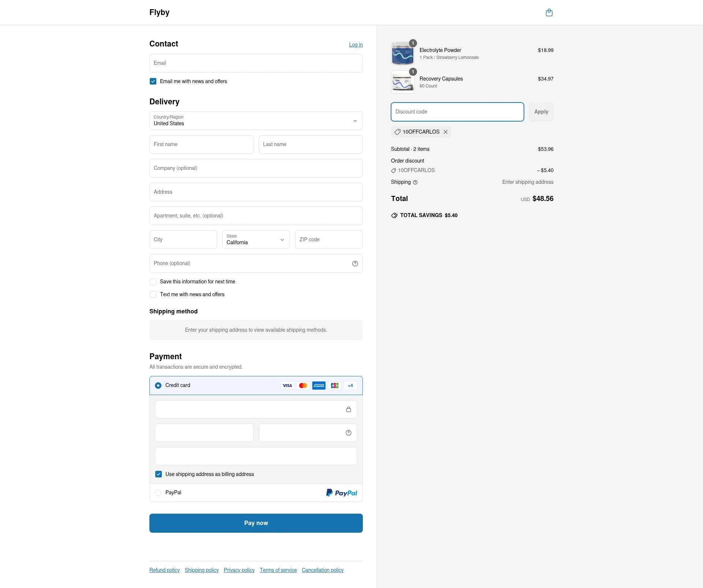Open the Refund policy link
Screen dimensions: 703x588
(x=164, y=570)
